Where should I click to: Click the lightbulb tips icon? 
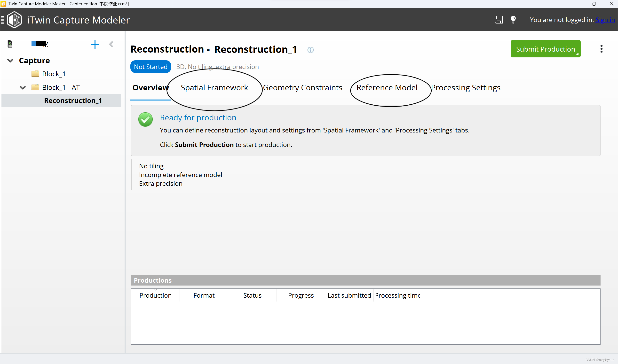coord(513,19)
